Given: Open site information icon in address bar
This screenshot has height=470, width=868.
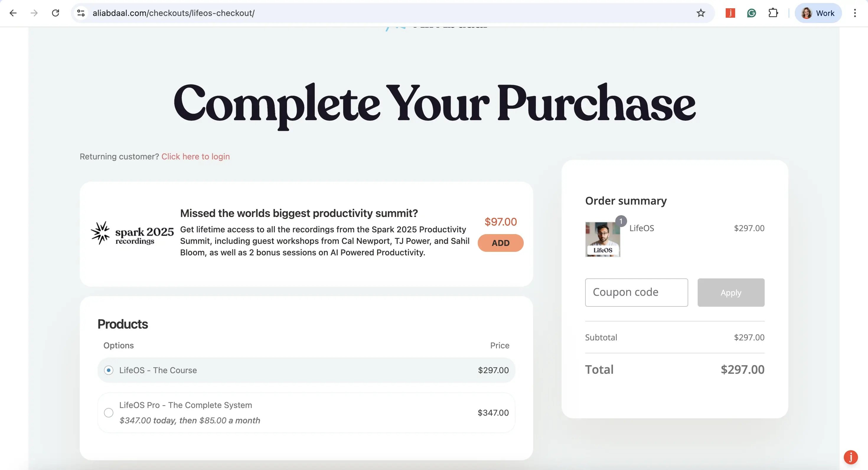Looking at the screenshot, I should pos(81,13).
